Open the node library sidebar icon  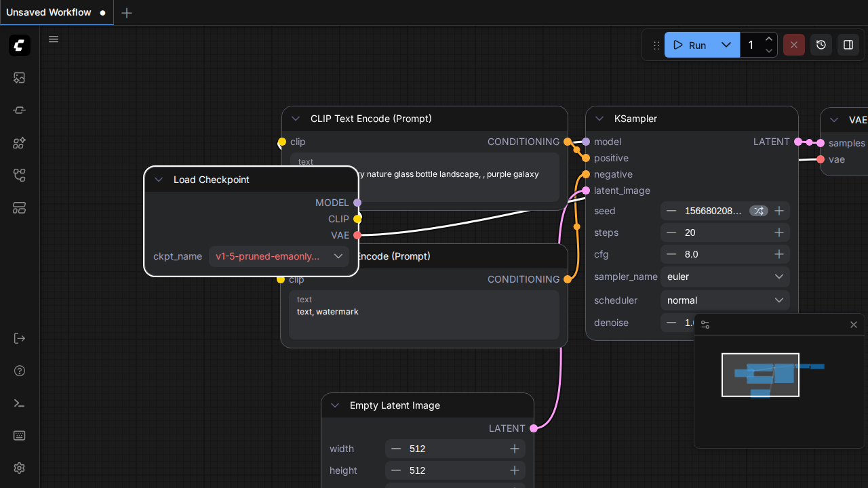click(19, 110)
